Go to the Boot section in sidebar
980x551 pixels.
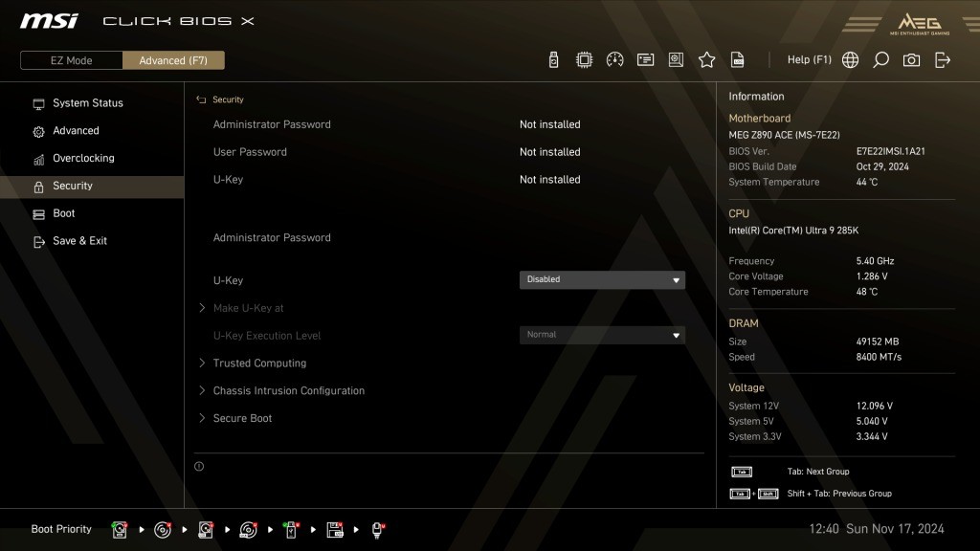pyautogui.click(x=64, y=213)
